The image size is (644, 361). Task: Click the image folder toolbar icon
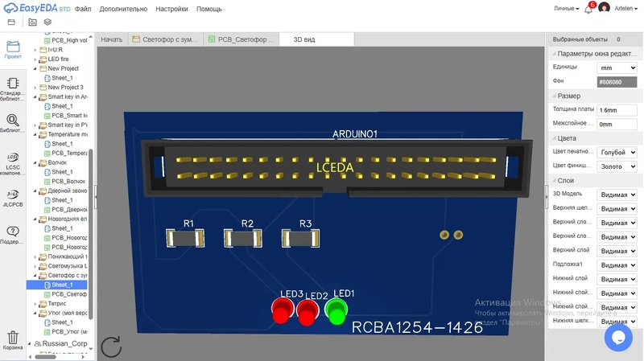pyautogui.click(x=32, y=23)
